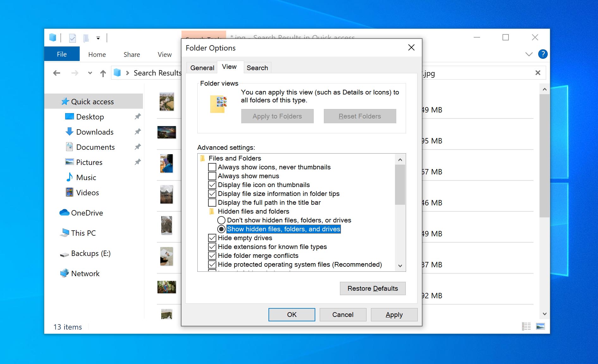Screen dimensions: 598x364
Task: Check Display the full path in title bar
Action: (x=212, y=202)
